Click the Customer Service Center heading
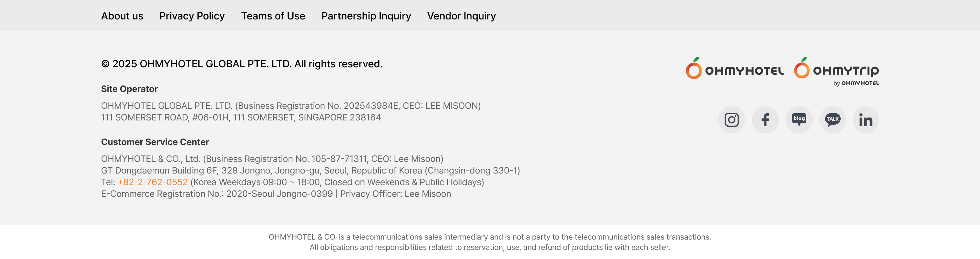This screenshot has height=259, width=980. pos(155,142)
